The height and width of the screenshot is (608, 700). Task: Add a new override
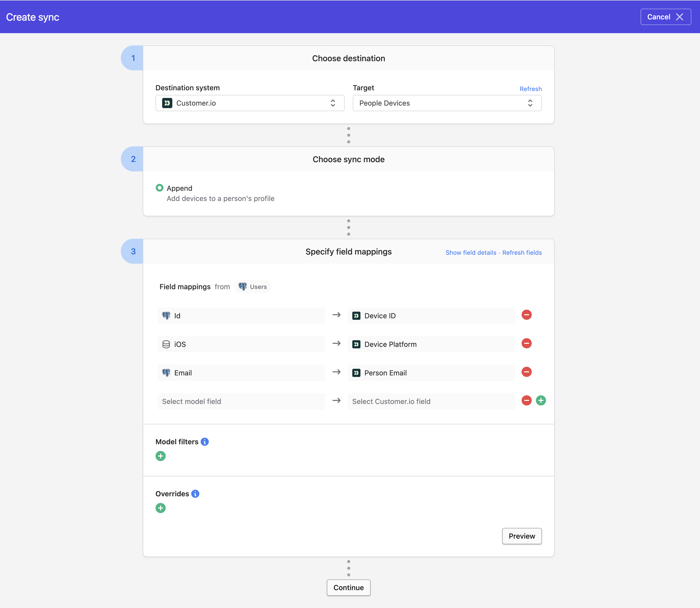[160, 508]
